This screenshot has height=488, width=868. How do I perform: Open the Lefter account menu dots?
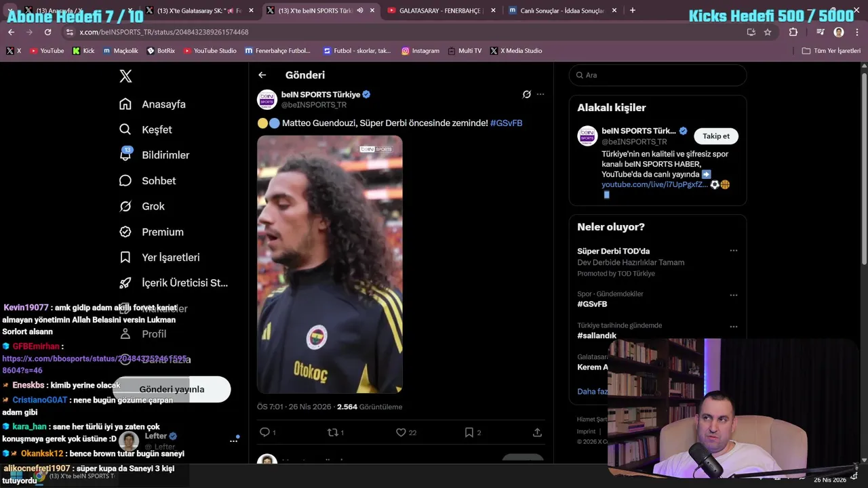233,441
